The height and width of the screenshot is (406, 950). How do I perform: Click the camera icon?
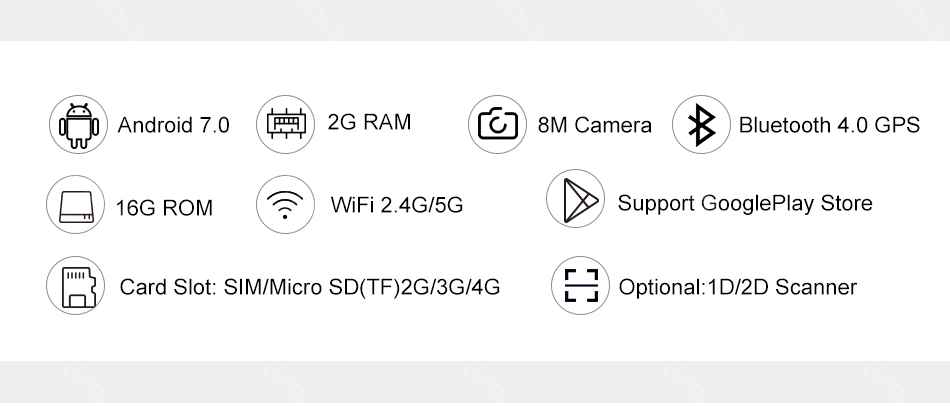[497, 124]
